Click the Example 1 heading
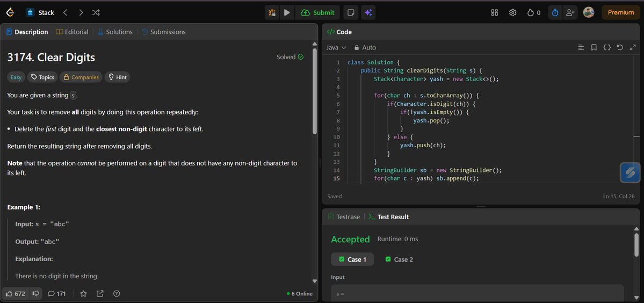Image resolution: width=644 pixels, height=303 pixels. tap(24, 207)
